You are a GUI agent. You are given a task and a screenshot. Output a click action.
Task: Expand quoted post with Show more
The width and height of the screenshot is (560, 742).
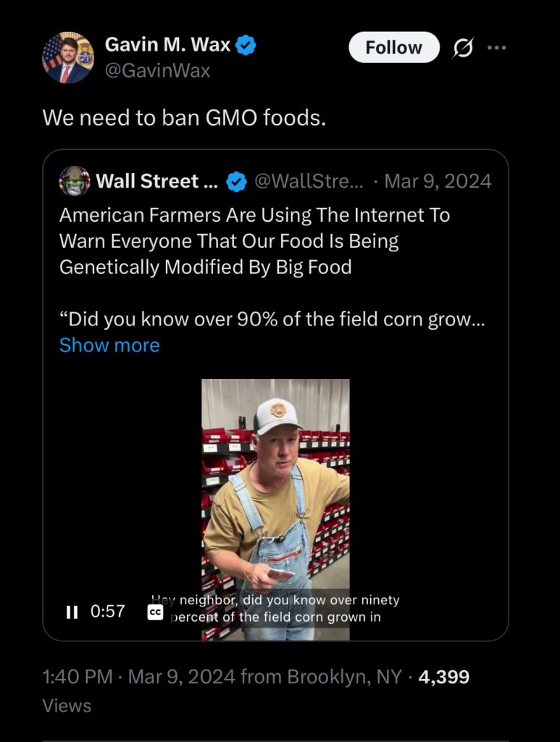109,346
